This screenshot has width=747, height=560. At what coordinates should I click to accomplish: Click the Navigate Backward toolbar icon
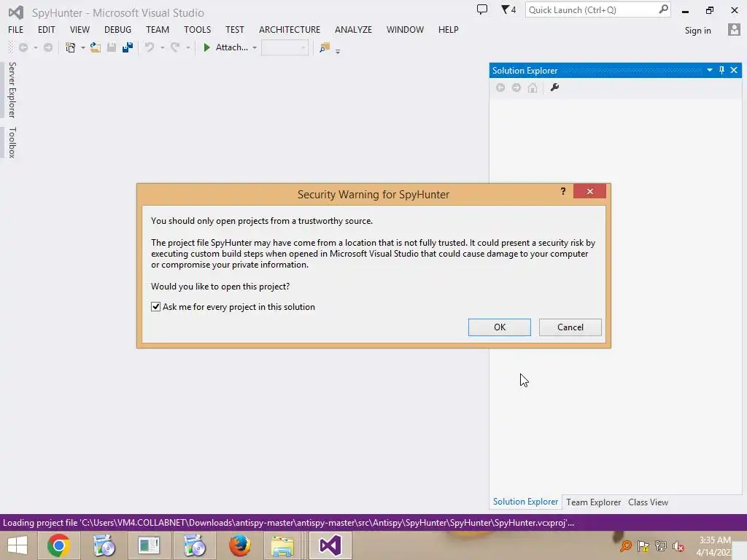(23, 47)
